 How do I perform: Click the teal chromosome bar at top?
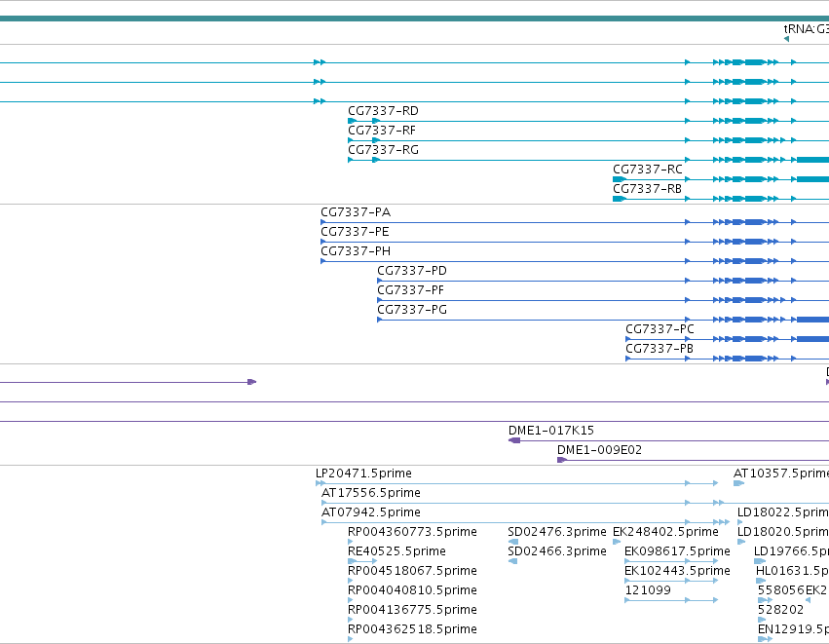coord(415,19)
